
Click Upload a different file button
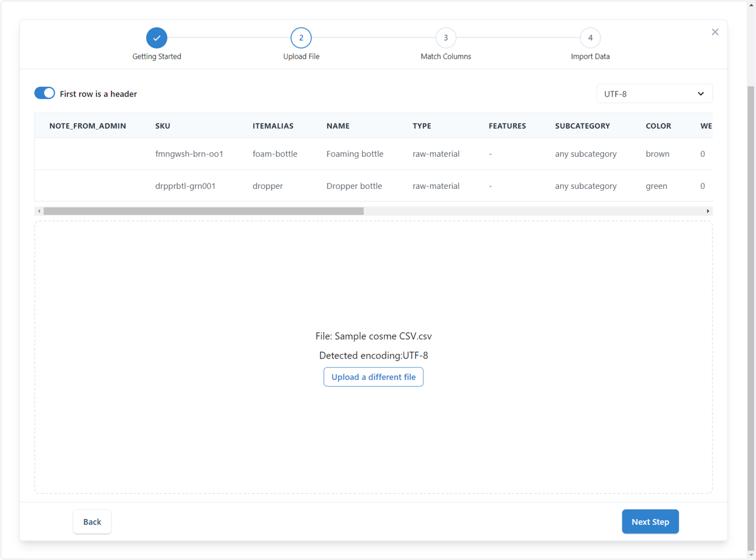tap(374, 377)
